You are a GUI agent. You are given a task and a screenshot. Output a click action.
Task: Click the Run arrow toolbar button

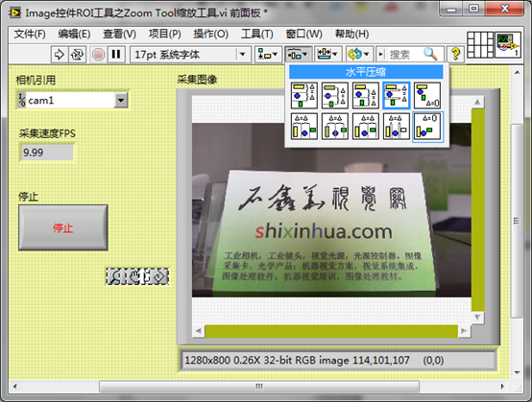pyautogui.click(x=60, y=55)
